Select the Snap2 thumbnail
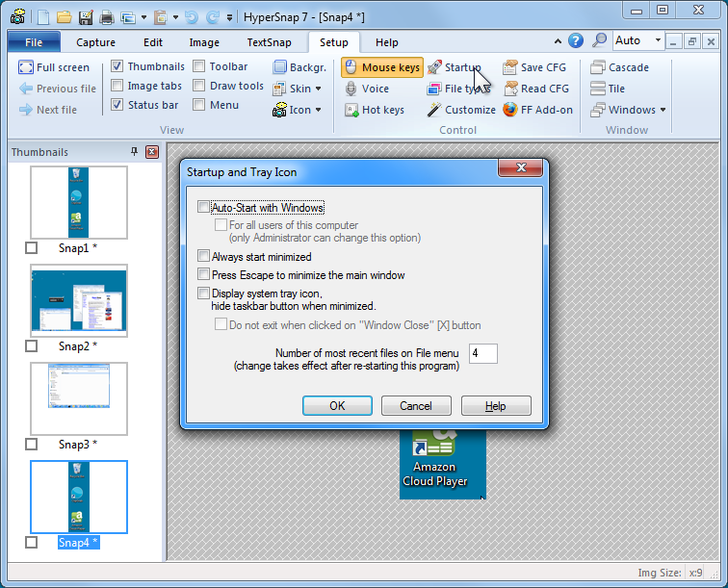This screenshot has width=728, height=588. (x=78, y=300)
